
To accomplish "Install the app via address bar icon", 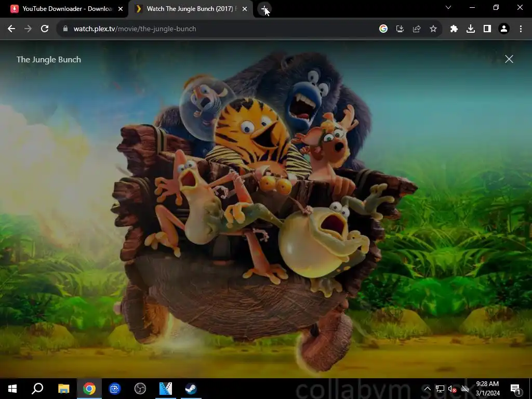I will click(x=400, y=29).
